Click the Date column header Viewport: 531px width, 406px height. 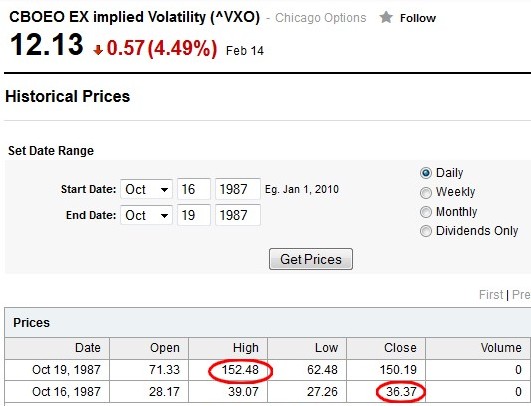88,348
